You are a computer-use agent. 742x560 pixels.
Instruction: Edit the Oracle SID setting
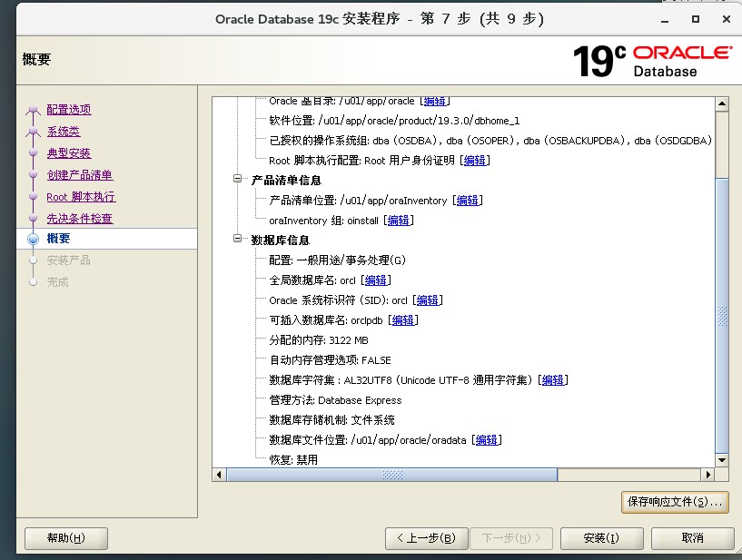[x=427, y=300]
